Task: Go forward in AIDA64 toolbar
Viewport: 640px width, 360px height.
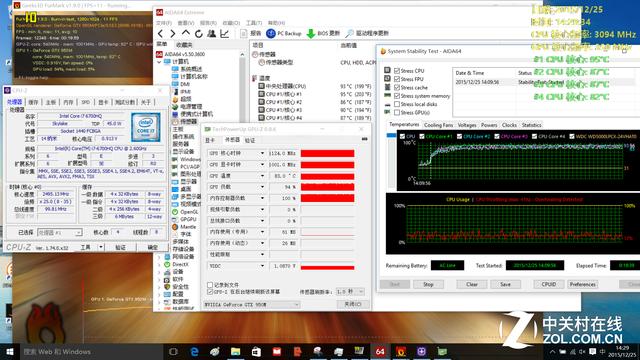Action: 173,33
